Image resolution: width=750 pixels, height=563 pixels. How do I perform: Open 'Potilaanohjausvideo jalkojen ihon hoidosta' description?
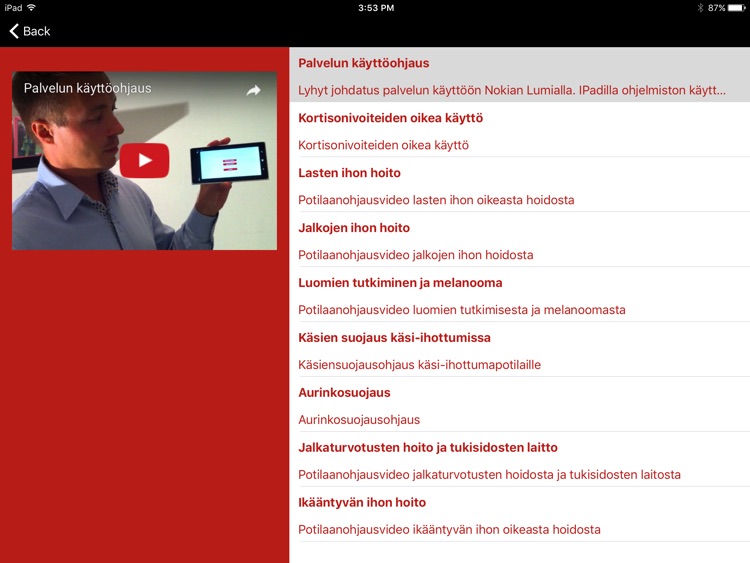click(416, 255)
